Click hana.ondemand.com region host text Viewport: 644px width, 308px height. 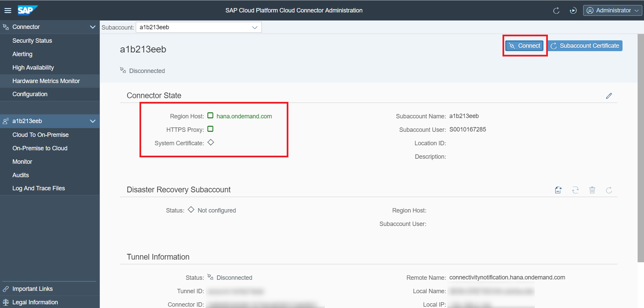pyautogui.click(x=244, y=116)
